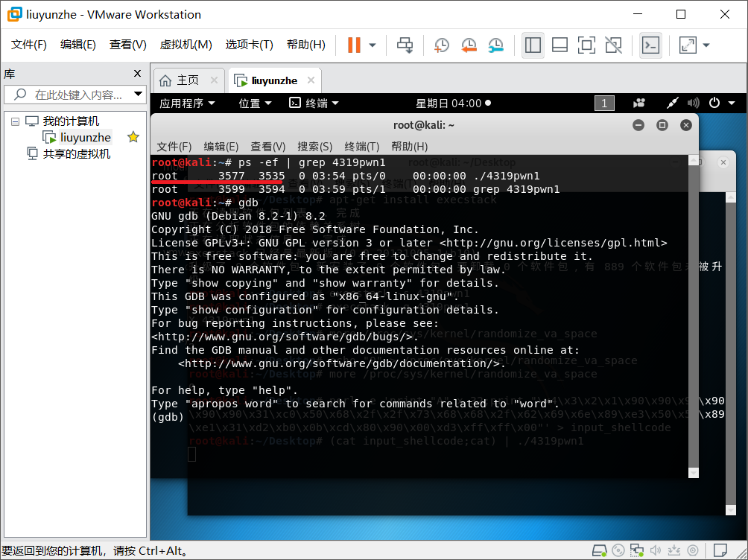The height and width of the screenshot is (560, 748).
Task: Open the power options dropdown beside Pause
Action: click(373, 45)
